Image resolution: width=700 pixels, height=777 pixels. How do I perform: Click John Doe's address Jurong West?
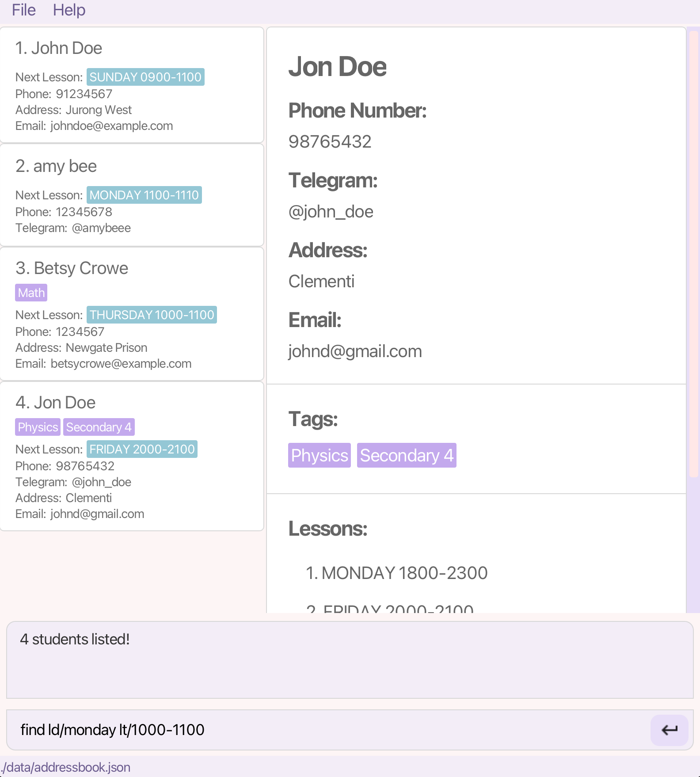99,110
